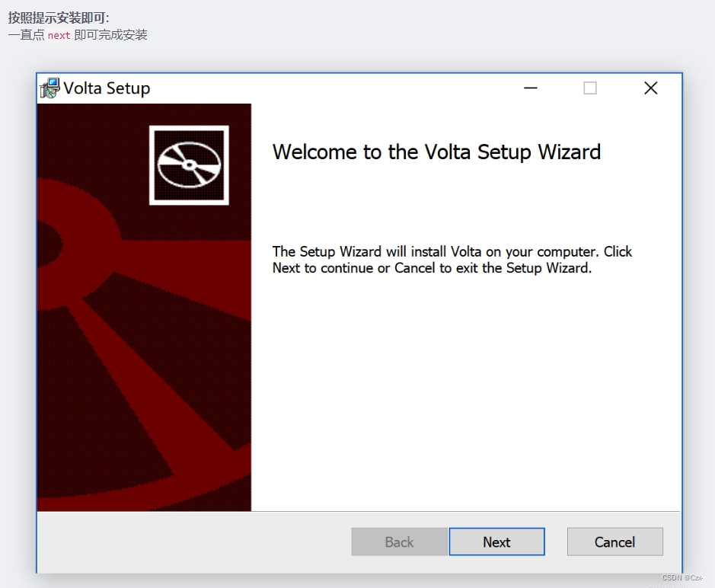Image resolution: width=715 pixels, height=588 pixels.
Task: Click the maximize button of Volta Setup
Action: pyautogui.click(x=589, y=88)
